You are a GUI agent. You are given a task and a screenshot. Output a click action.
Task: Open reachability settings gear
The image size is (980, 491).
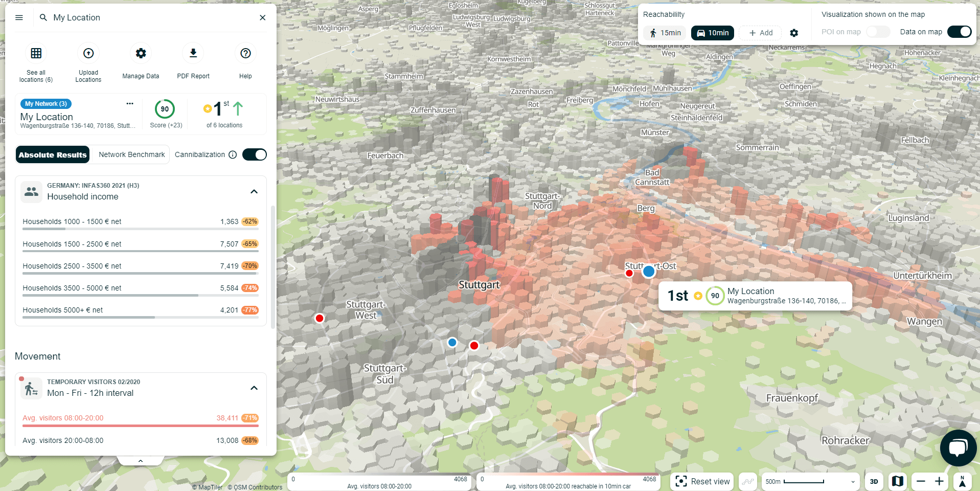pyautogui.click(x=794, y=33)
